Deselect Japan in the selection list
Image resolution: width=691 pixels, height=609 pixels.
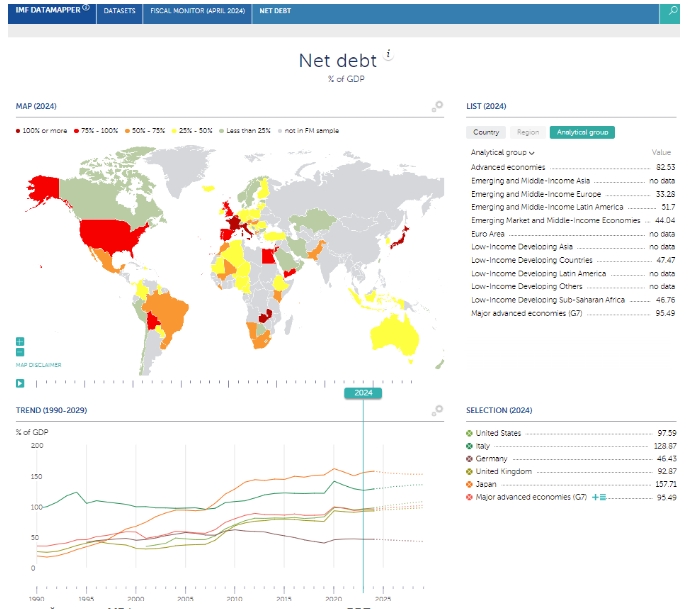(x=469, y=484)
